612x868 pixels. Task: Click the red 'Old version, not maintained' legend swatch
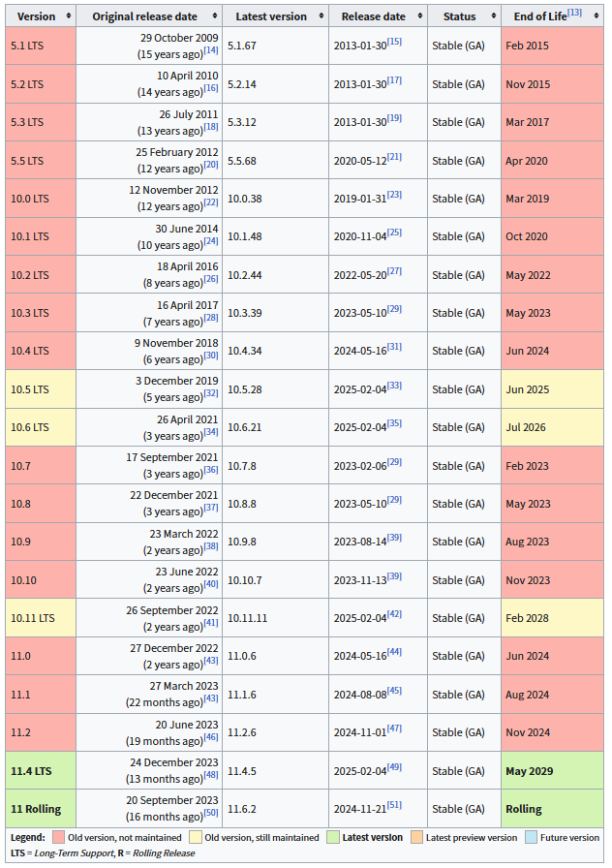pos(58,838)
